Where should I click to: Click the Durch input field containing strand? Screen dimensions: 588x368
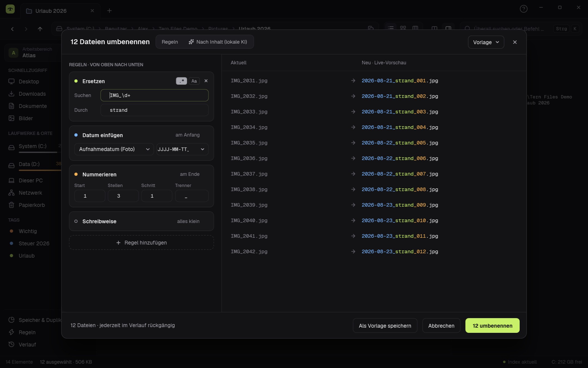click(154, 110)
